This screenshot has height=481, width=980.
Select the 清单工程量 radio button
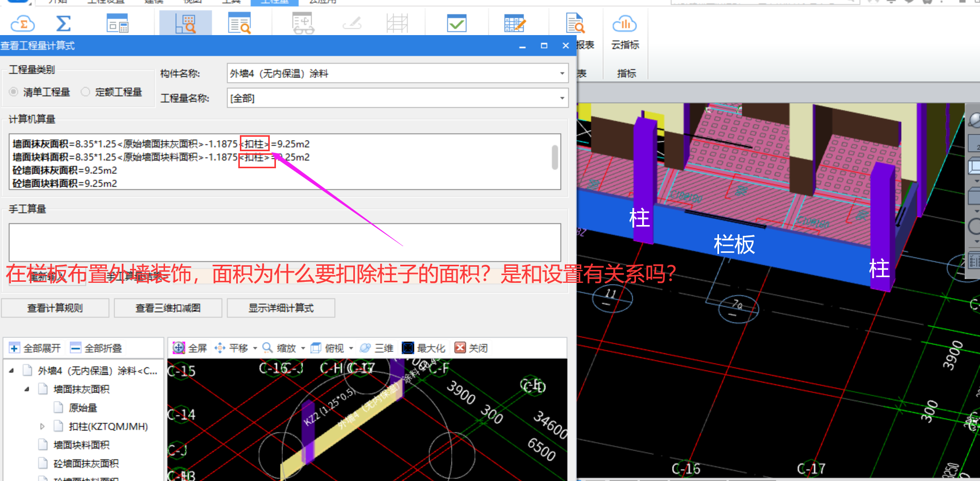pos(14,92)
